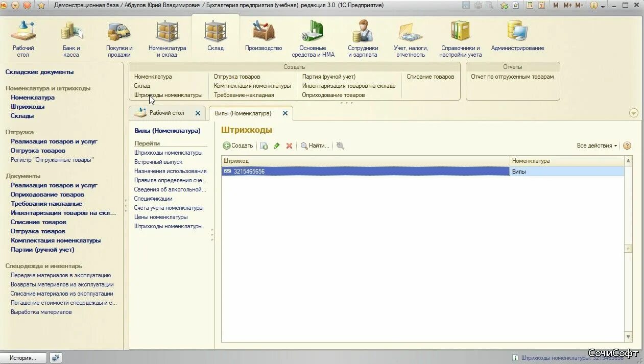
Task: Click the Штрихкод column header
Action: tap(365, 161)
